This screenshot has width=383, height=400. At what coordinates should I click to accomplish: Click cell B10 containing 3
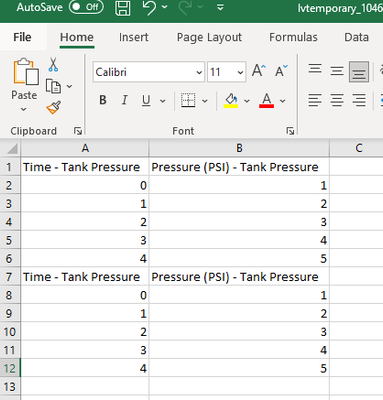coord(239,332)
